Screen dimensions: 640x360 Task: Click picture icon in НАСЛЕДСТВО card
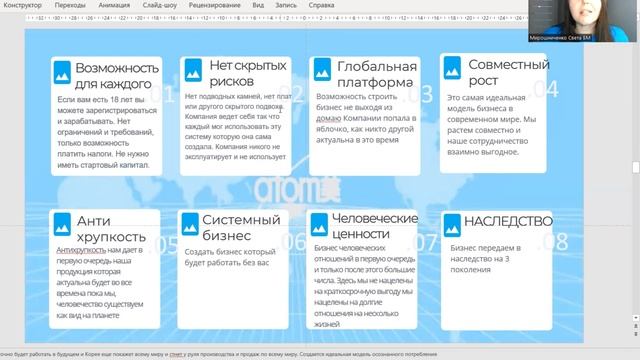pos(452,225)
